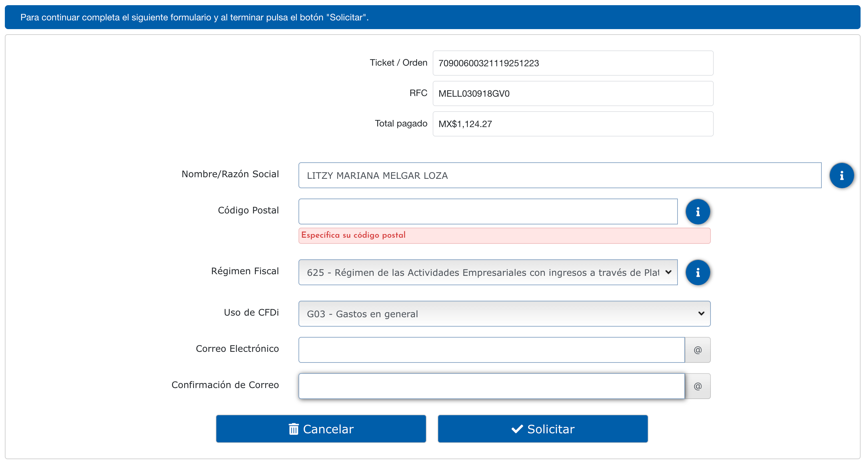Focus the Confirmación de Correo field
Viewport: 868px width, 465px height.
[x=491, y=386]
